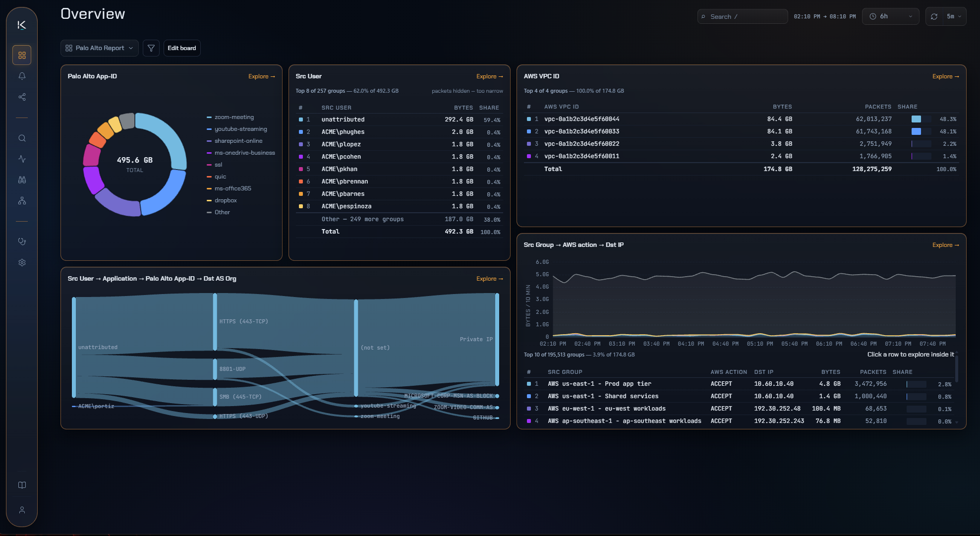Click the Edit board button

(x=182, y=48)
